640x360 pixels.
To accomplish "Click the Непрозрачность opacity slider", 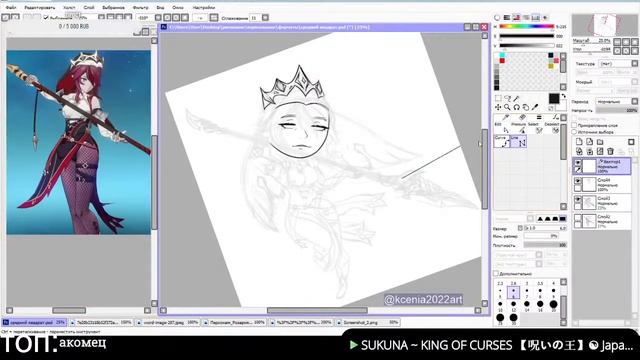I will point(616,111).
